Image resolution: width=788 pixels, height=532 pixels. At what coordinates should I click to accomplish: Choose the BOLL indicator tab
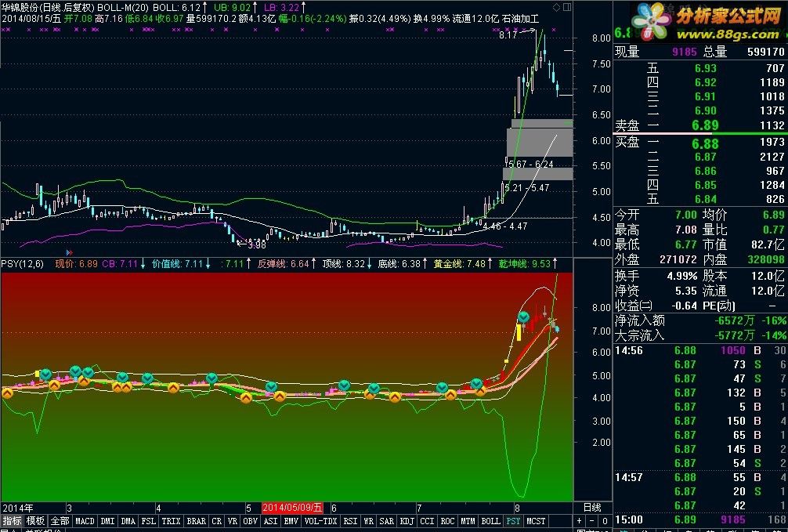(x=490, y=521)
